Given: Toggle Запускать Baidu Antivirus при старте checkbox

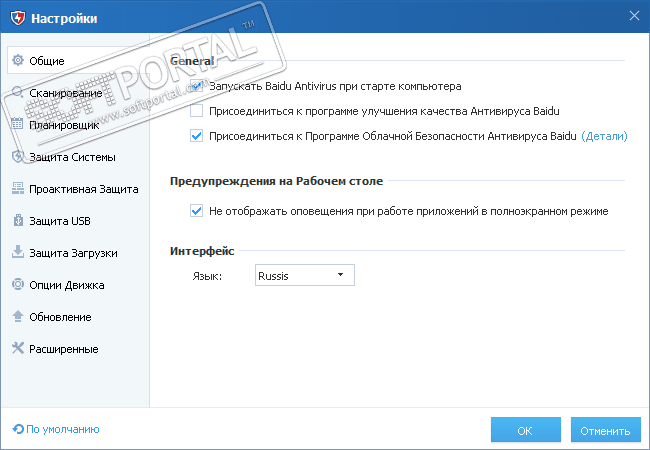Looking at the screenshot, I should 196,86.
